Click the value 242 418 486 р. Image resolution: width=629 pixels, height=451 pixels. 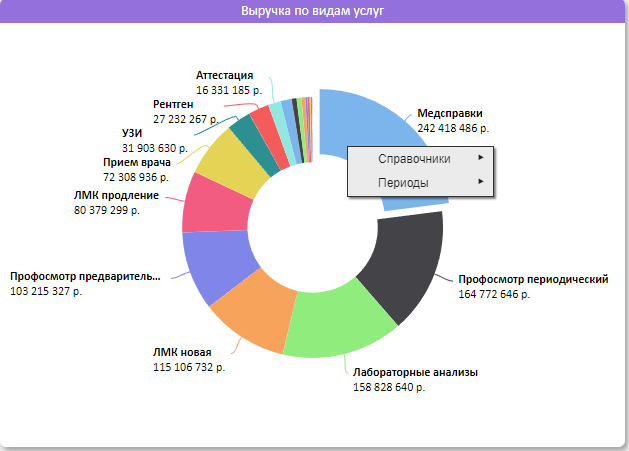pyautogui.click(x=453, y=128)
